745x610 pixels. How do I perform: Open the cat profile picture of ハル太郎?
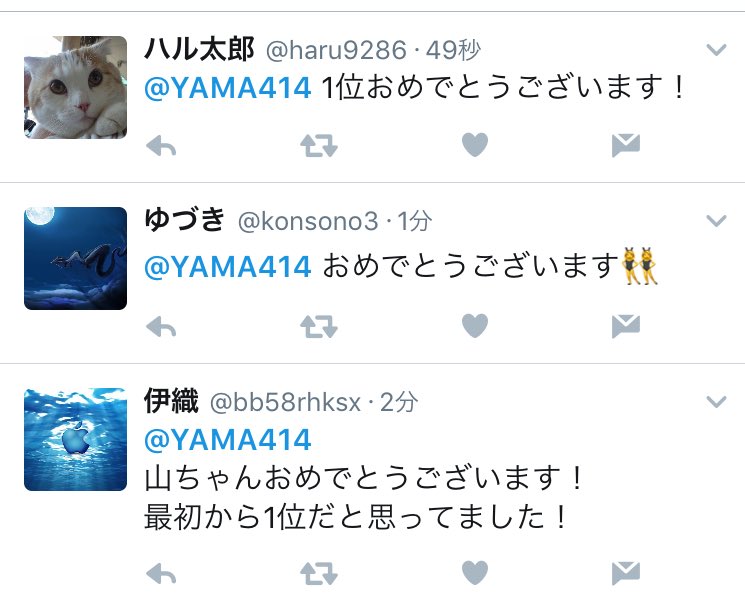[x=76, y=87]
